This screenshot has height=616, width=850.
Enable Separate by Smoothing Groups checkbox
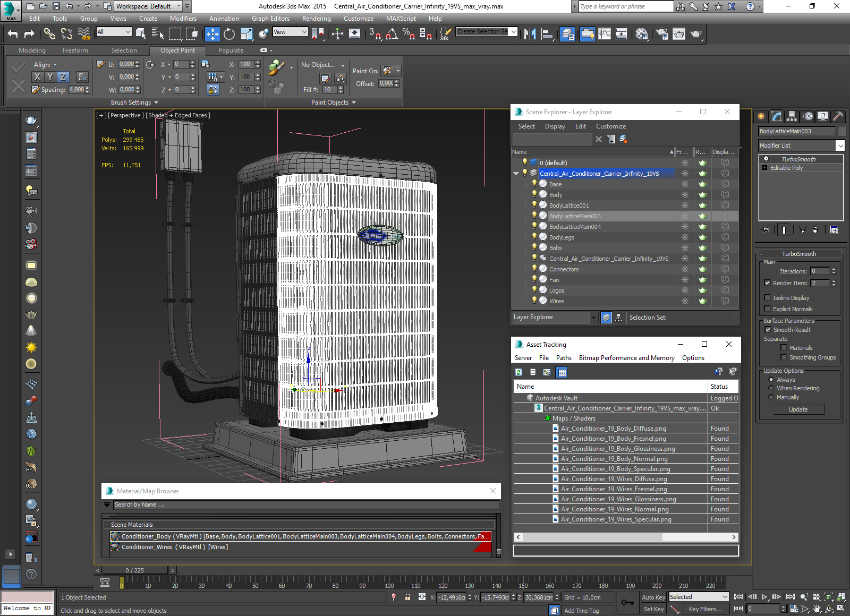click(784, 357)
